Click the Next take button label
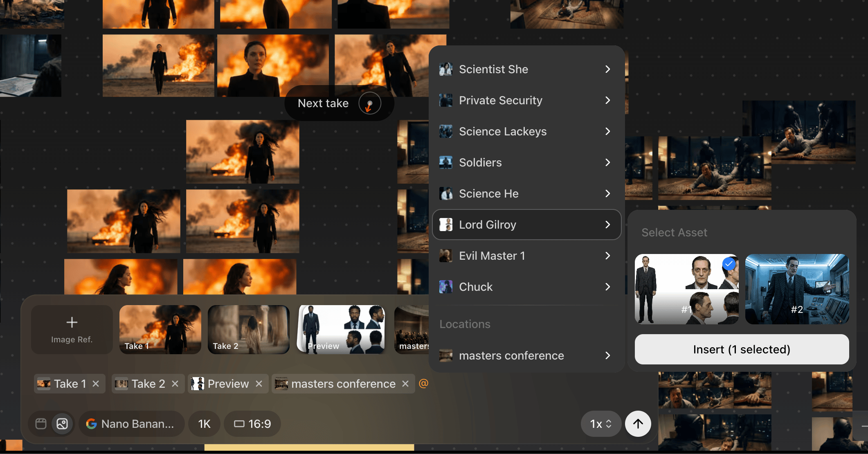868x454 pixels. coord(323,103)
